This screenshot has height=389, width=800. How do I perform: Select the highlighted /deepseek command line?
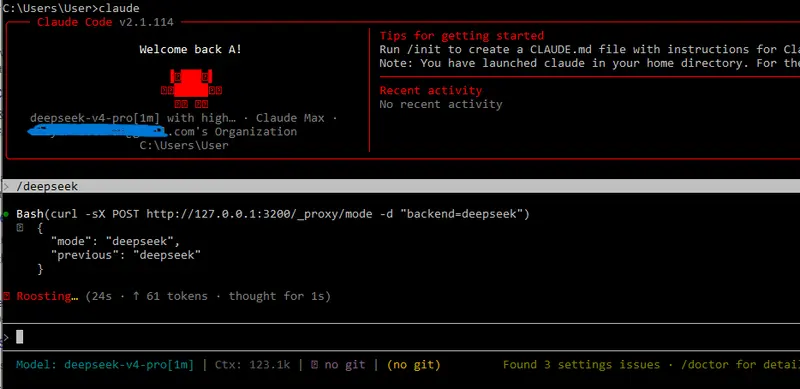pyautogui.click(x=401, y=186)
